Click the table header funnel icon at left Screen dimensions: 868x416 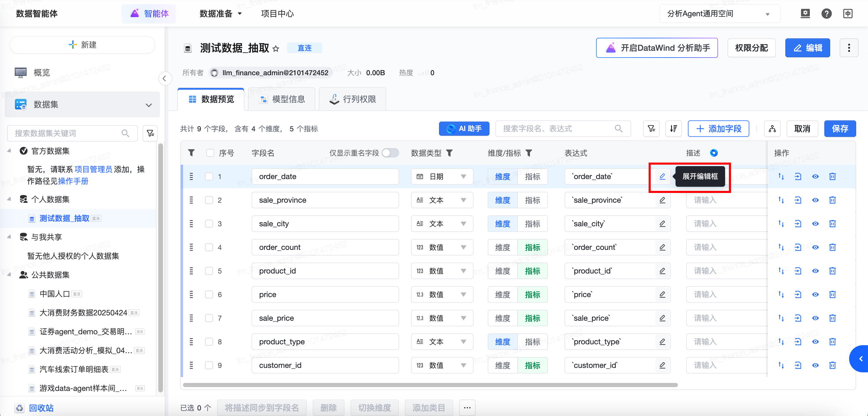[x=191, y=153]
